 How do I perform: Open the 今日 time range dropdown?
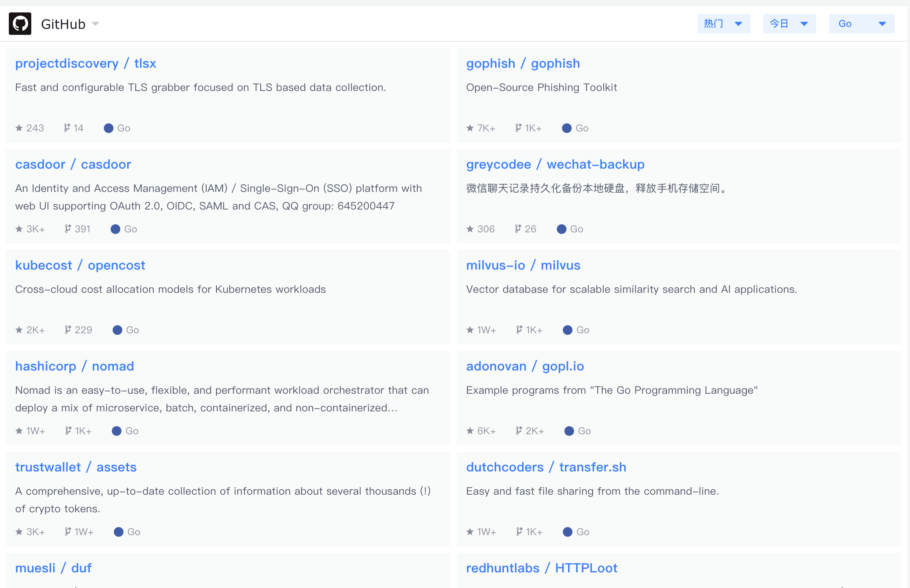(x=789, y=24)
